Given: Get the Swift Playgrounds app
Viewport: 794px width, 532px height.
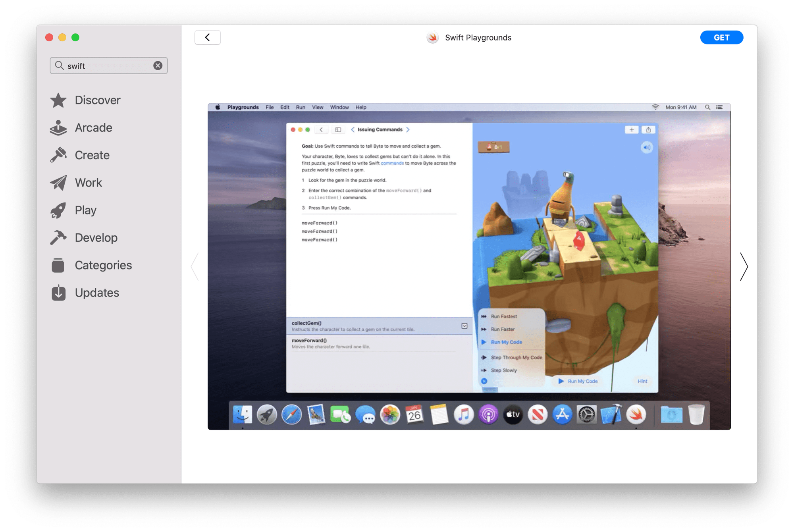Looking at the screenshot, I should coord(722,37).
